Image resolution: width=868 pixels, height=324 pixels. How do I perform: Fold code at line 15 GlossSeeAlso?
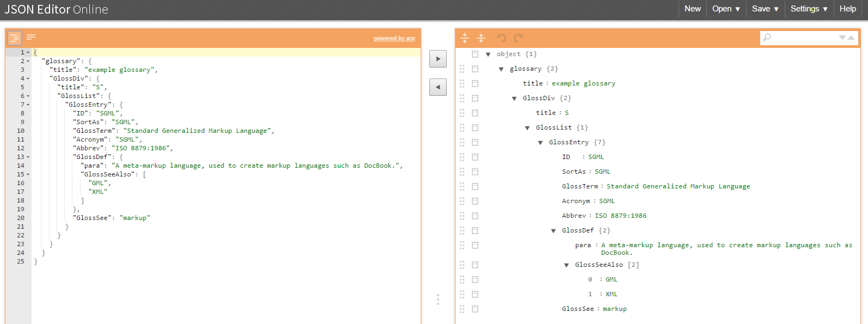click(x=28, y=175)
